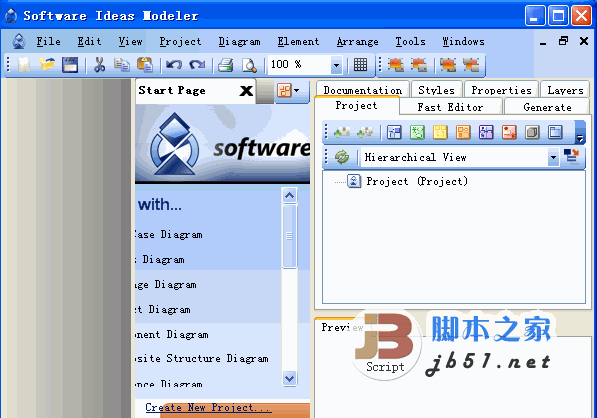Open the Arrange menu
The width and height of the screenshot is (597, 418).
358,41
